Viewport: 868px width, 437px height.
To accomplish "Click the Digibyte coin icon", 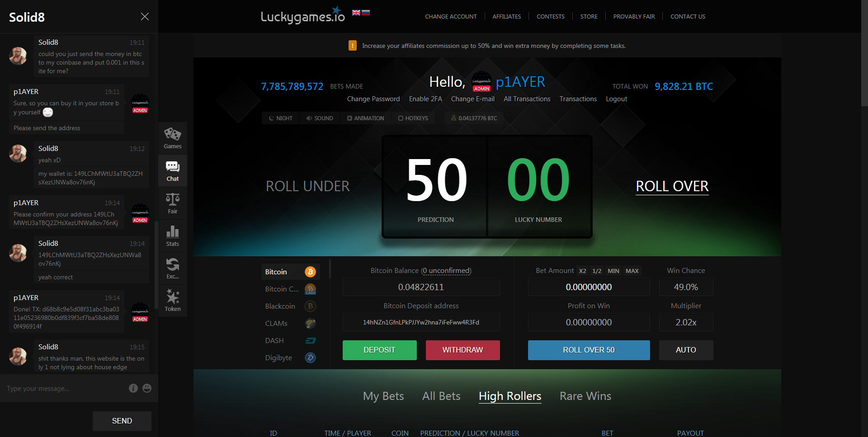I will click(x=310, y=357).
